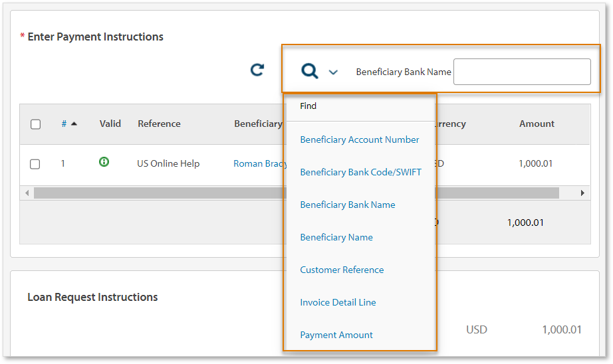Sort by the # column header
The width and height of the screenshot is (613, 364).
(64, 124)
